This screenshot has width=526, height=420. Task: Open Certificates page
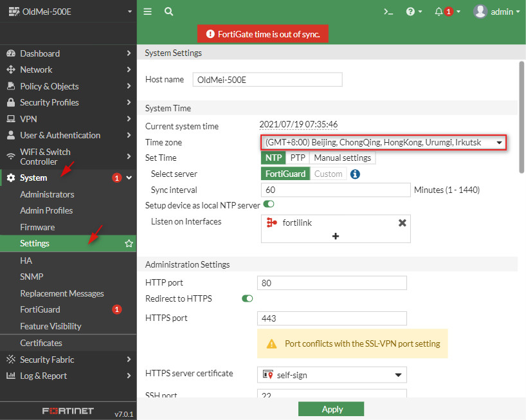(x=41, y=343)
